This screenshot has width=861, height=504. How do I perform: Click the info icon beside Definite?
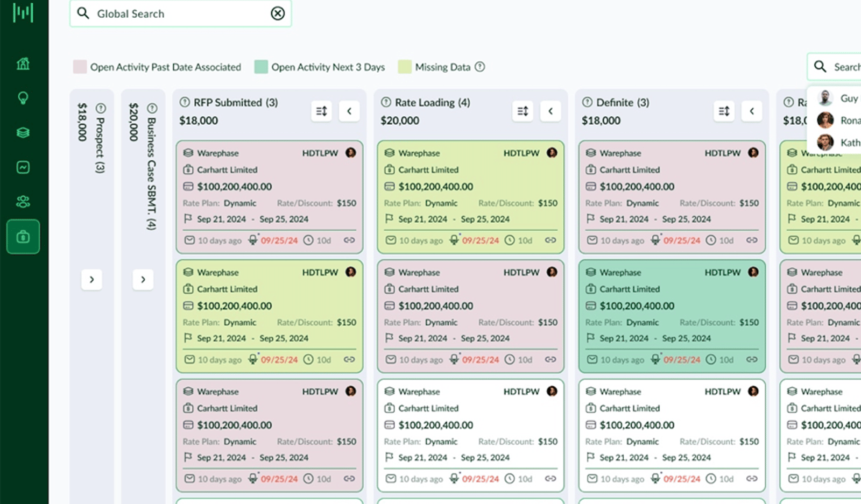point(587,102)
